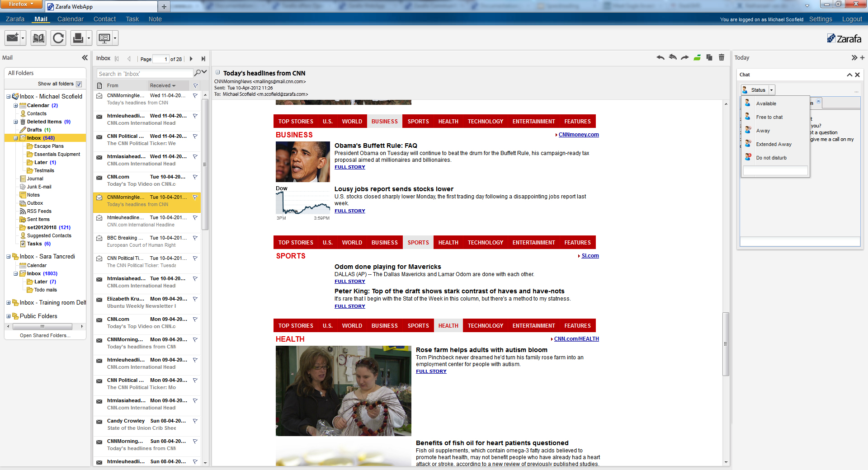The height and width of the screenshot is (470, 868).
Task: Expand Inbox - Training room folder tree
Action: pos(8,302)
